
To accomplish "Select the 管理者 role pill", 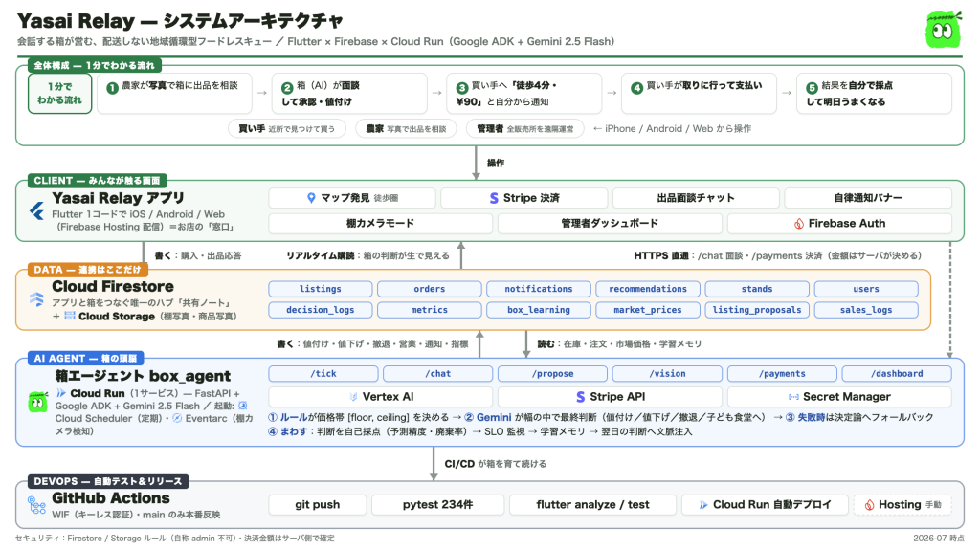I will pos(525,129).
